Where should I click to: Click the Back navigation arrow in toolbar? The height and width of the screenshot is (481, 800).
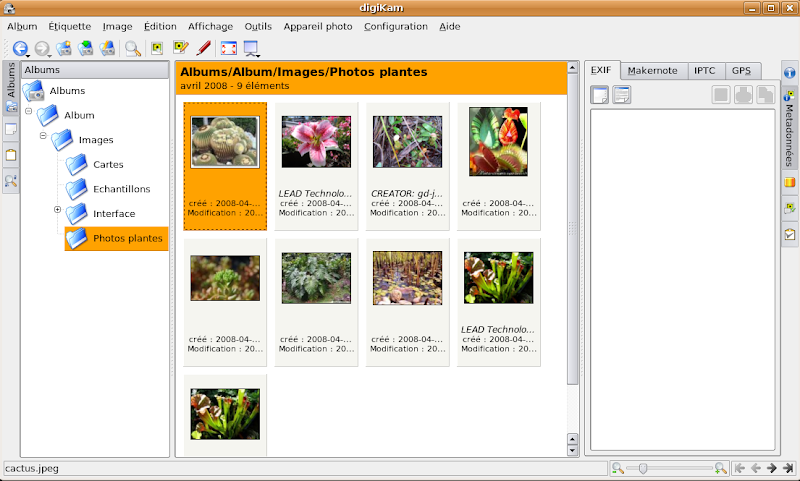click(20, 48)
